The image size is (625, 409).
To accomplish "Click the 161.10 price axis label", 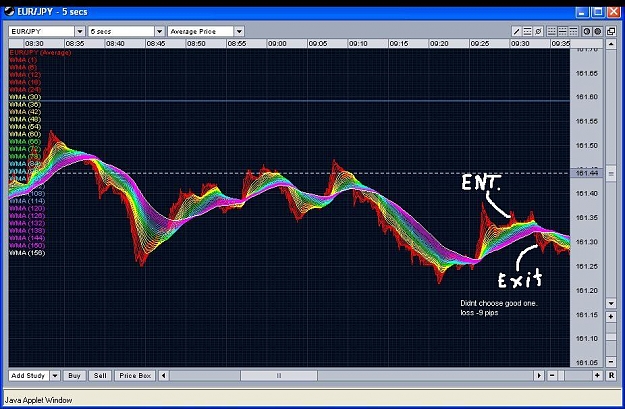I will [587, 338].
